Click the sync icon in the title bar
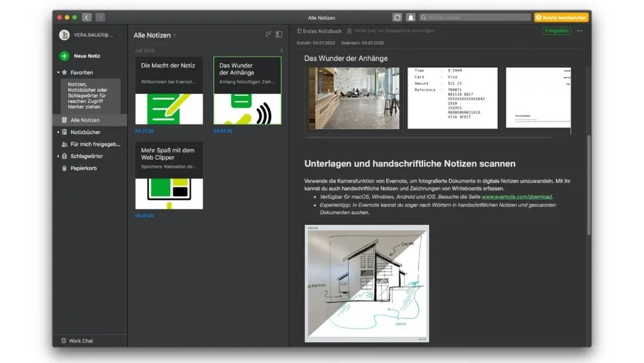This screenshot has height=363, width=644. pyautogui.click(x=397, y=17)
